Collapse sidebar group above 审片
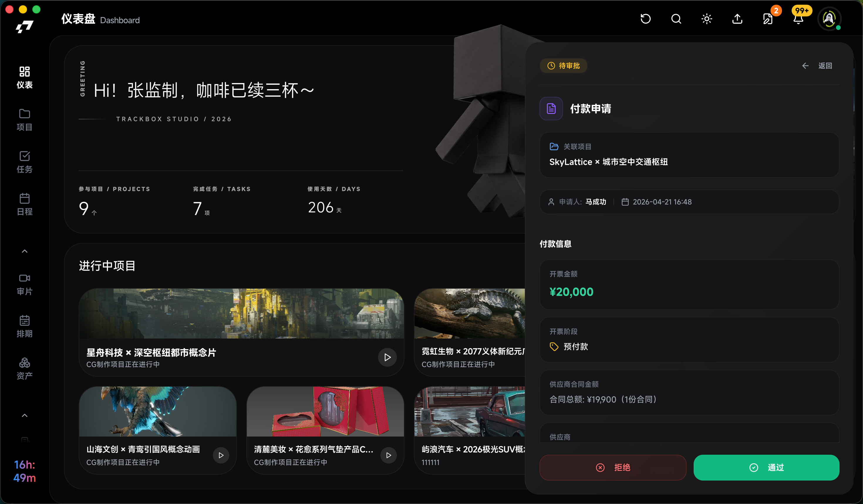This screenshot has height=504, width=863. click(x=25, y=251)
